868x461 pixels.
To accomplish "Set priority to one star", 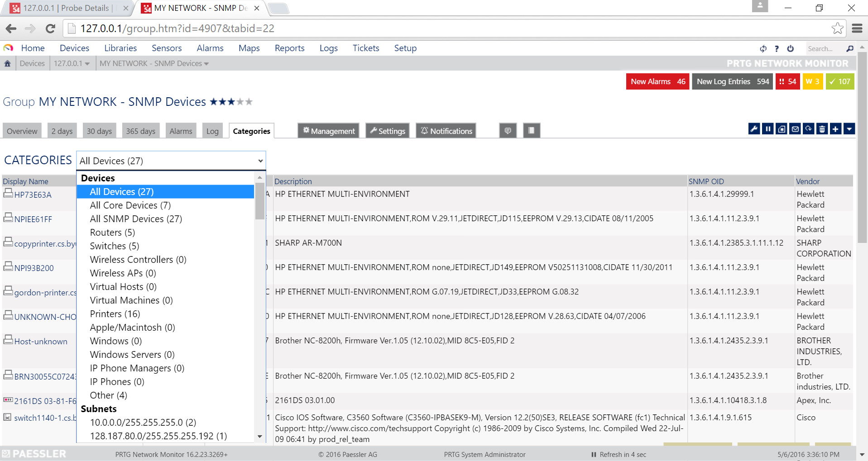I will (x=214, y=102).
